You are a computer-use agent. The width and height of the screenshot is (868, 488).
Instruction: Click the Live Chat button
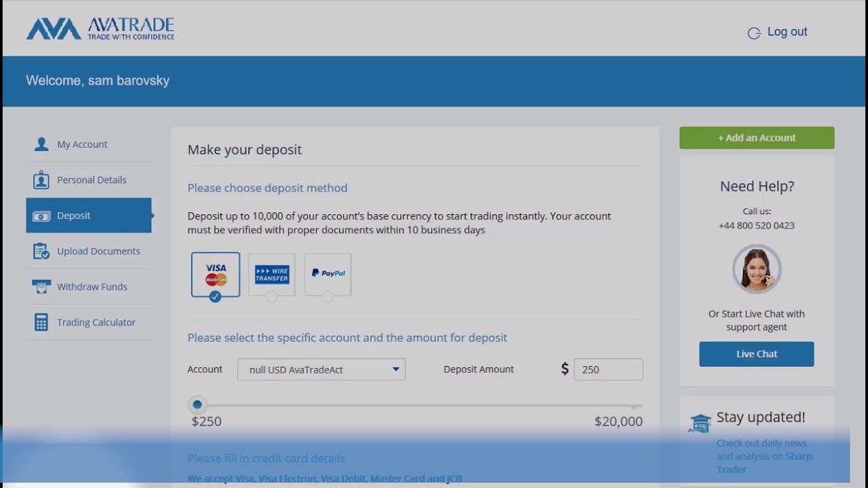(757, 354)
